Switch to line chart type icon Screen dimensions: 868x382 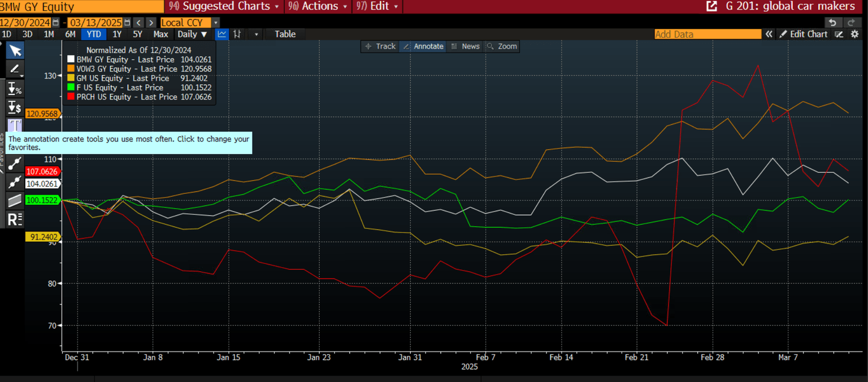pyautogui.click(x=222, y=34)
